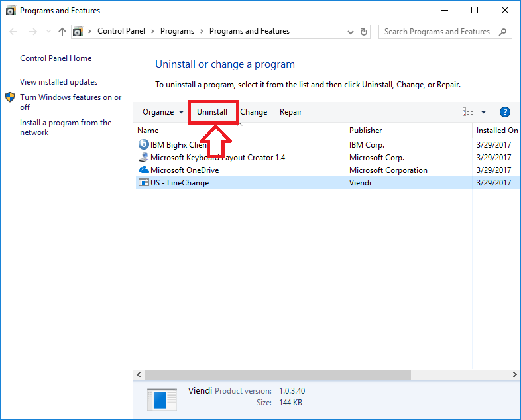The width and height of the screenshot is (521, 420).
Task: Select Microsoft Keyboard Layout Creator icon
Action: pos(143,157)
